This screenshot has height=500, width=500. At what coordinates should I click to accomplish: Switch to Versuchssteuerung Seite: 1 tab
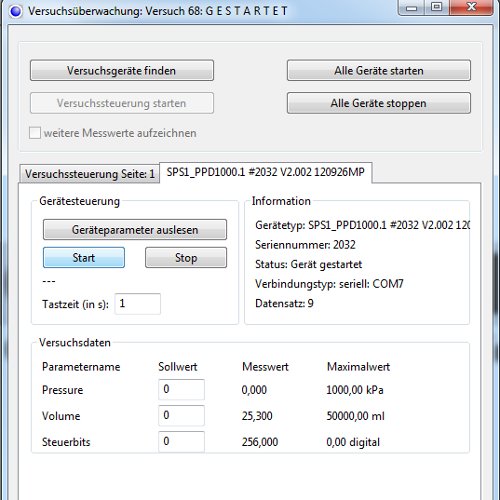tap(89, 174)
